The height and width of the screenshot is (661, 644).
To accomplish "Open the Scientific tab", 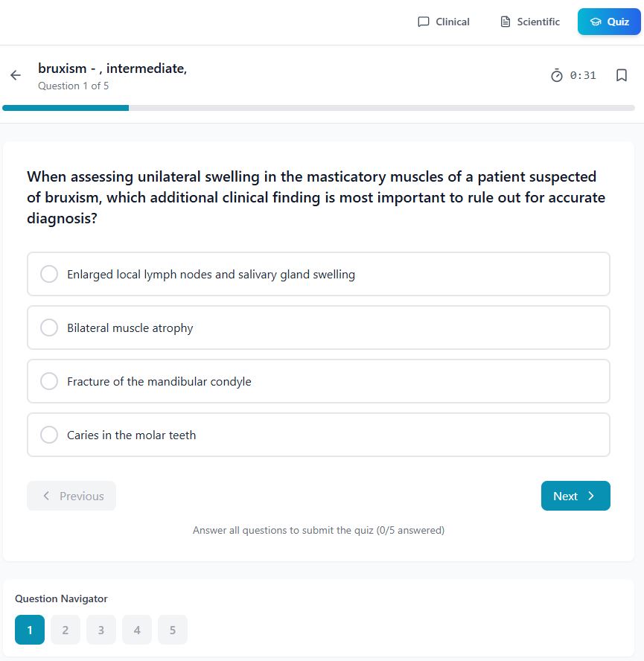I will [x=530, y=22].
